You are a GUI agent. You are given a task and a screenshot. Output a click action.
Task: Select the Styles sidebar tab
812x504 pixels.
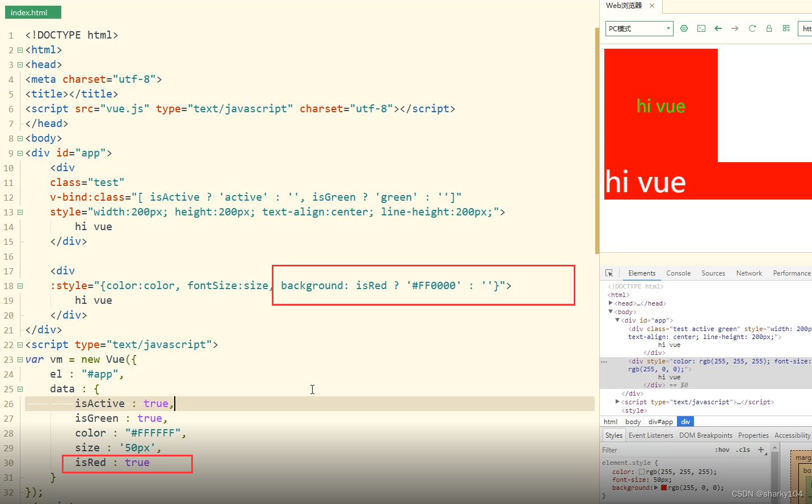point(613,435)
